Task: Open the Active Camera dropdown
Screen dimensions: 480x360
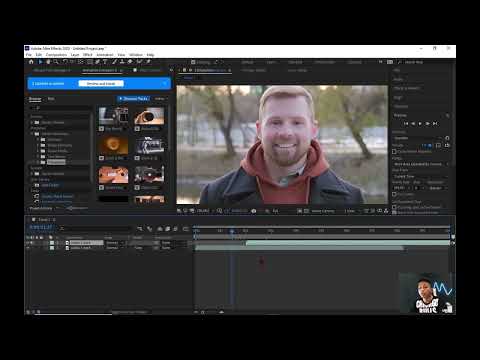Action: [324, 211]
